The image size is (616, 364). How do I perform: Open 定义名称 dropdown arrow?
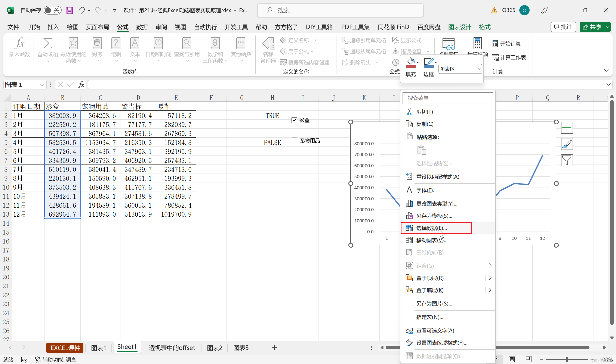pyautogui.click(x=315, y=40)
